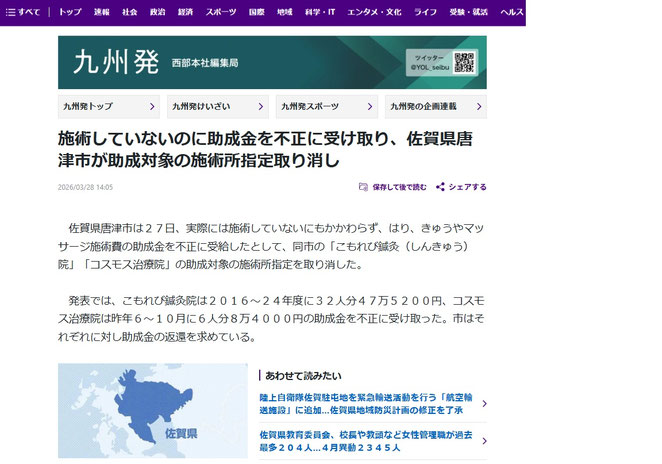Click chevron on 九州発スポーツ button

click(x=370, y=107)
